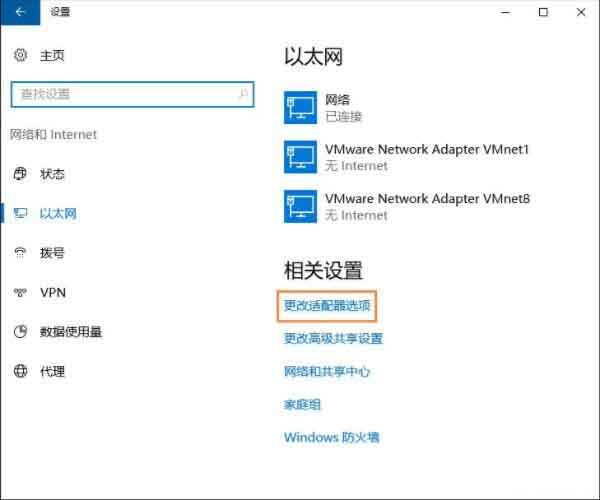Open 网络和共享中心 link
The width and height of the screenshot is (600, 500).
[x=327, y=371]
